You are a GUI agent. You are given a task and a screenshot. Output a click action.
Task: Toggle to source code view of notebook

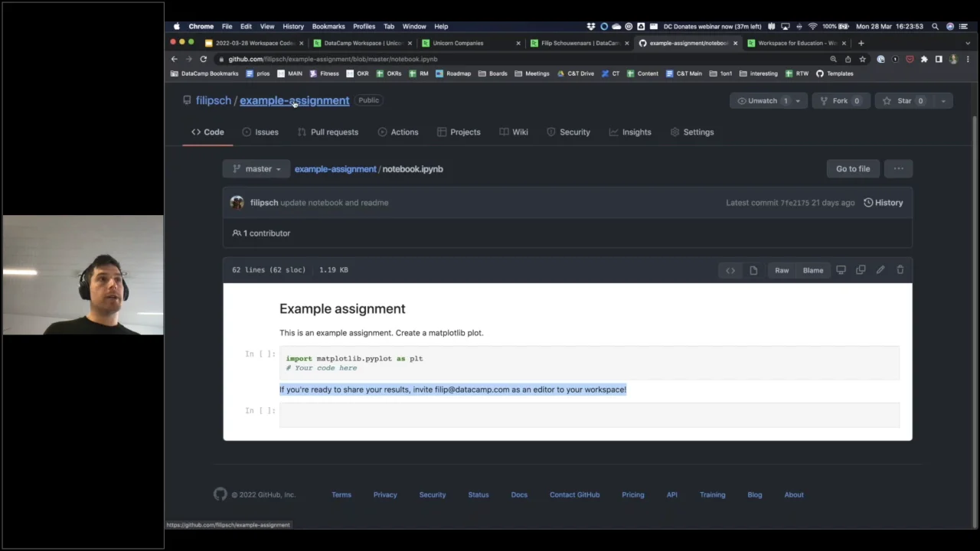730,270
